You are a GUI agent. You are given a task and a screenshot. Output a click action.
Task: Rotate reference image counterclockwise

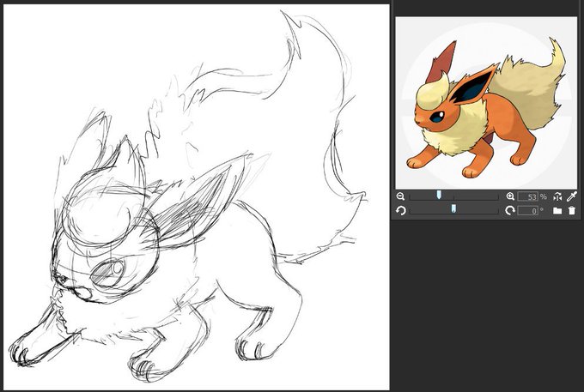pos(400,211)
